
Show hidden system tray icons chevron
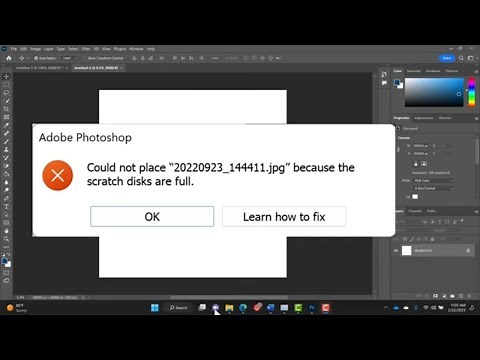point(386,308)
